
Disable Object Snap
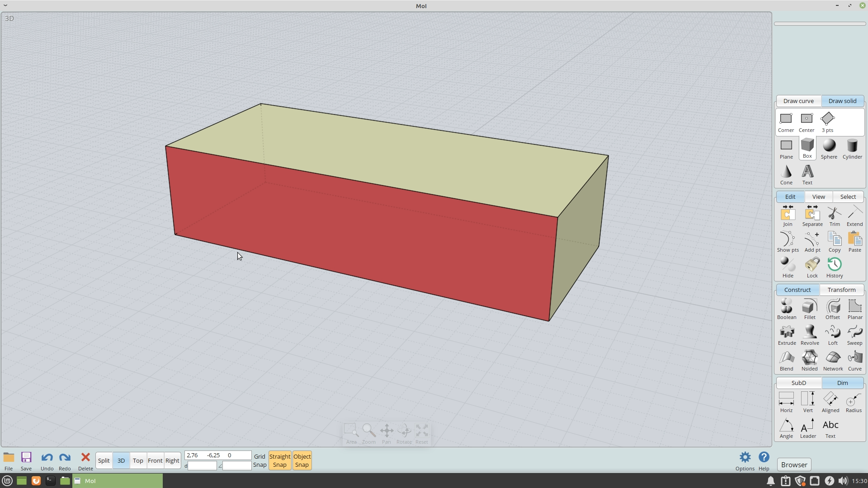[302, 460]
